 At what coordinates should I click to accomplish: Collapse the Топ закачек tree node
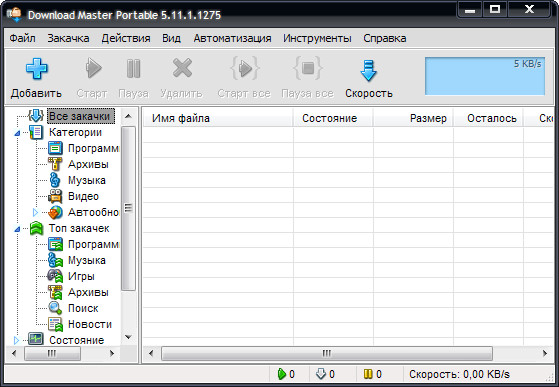point(17,229)
